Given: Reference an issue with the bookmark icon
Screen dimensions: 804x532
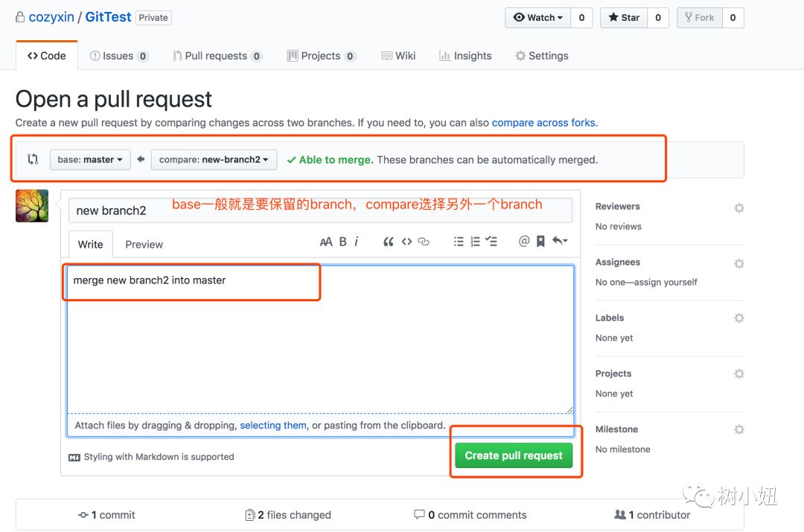Looking at the screenshot, I should coord(540,241).
